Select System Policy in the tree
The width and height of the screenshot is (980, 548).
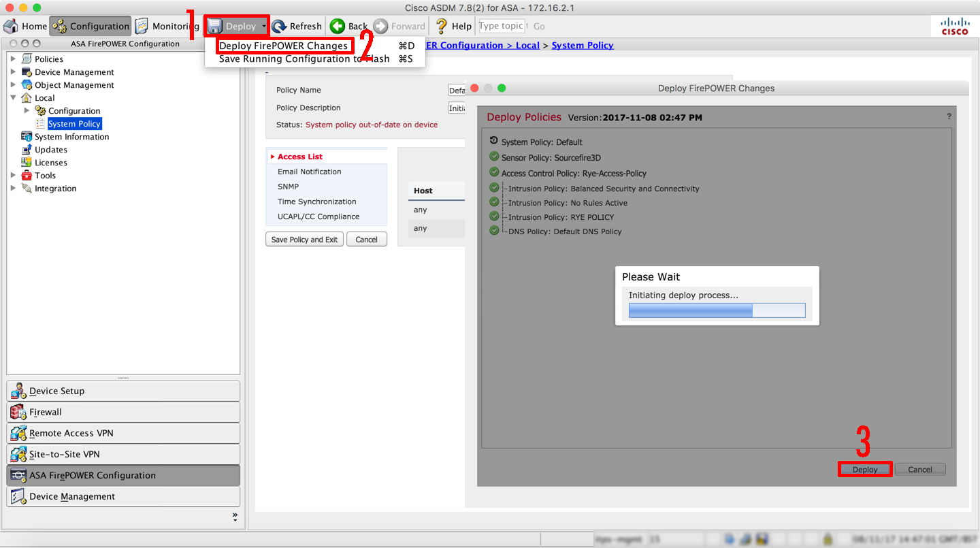pos(74,124)
